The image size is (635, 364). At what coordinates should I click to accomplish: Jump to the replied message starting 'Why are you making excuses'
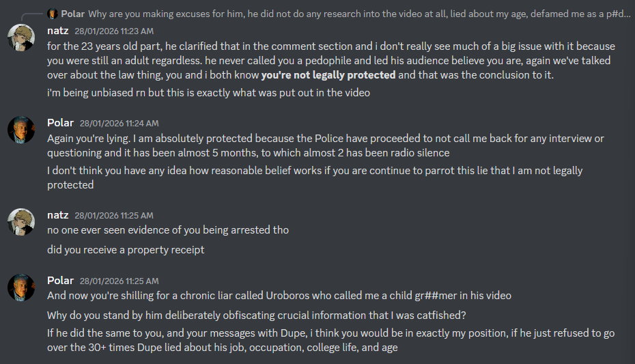(359, 14)
